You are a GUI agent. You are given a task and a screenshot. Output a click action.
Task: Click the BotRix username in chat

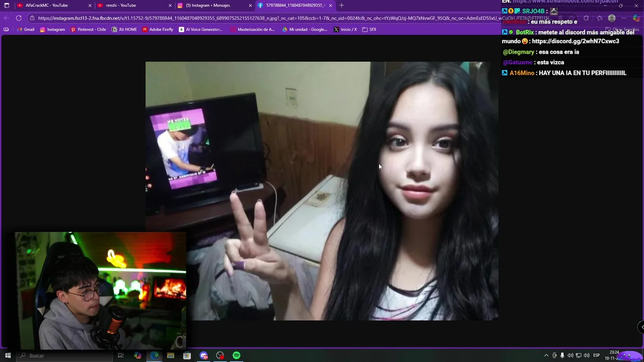click(525, 32)
